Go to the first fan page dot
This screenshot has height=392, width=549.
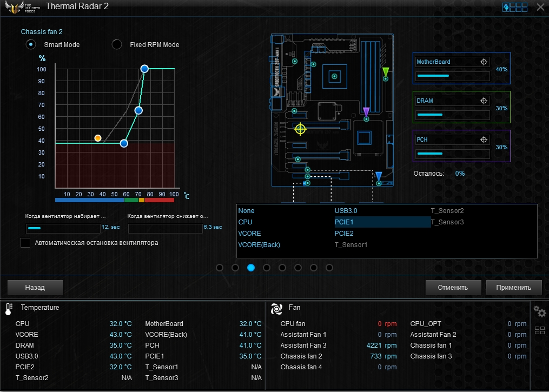(220, 268)
